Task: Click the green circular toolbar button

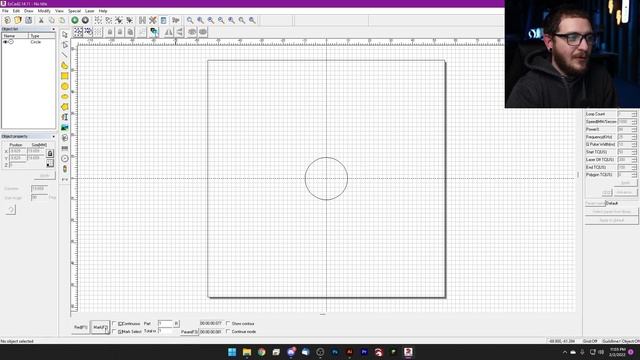Action: click(x=75, y=20)
